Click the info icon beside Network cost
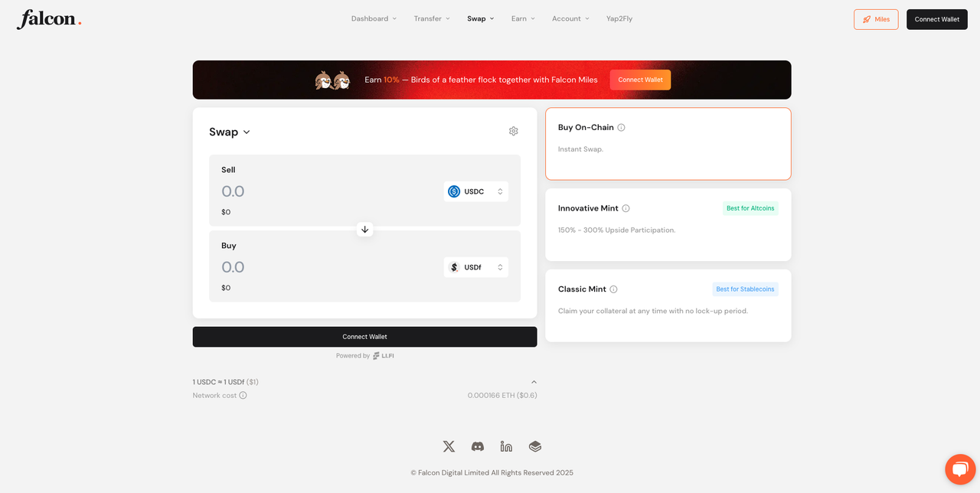980x493 pixels. (243, 395)
